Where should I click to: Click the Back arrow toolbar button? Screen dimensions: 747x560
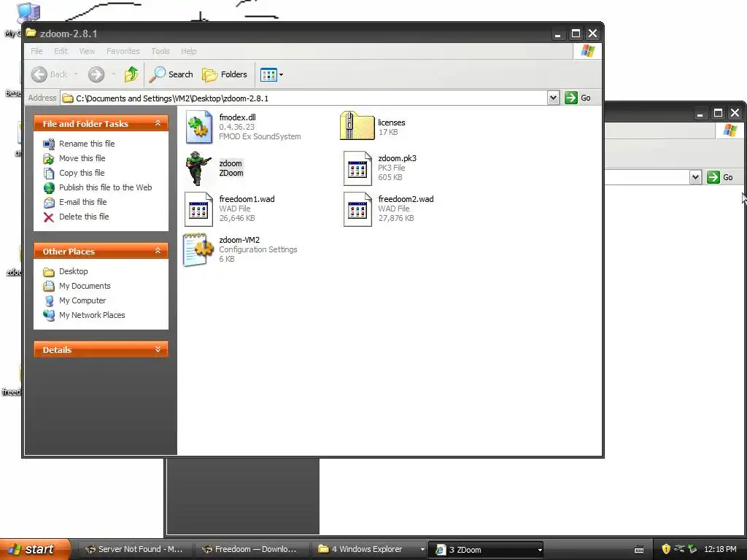[x=49, y=74]
